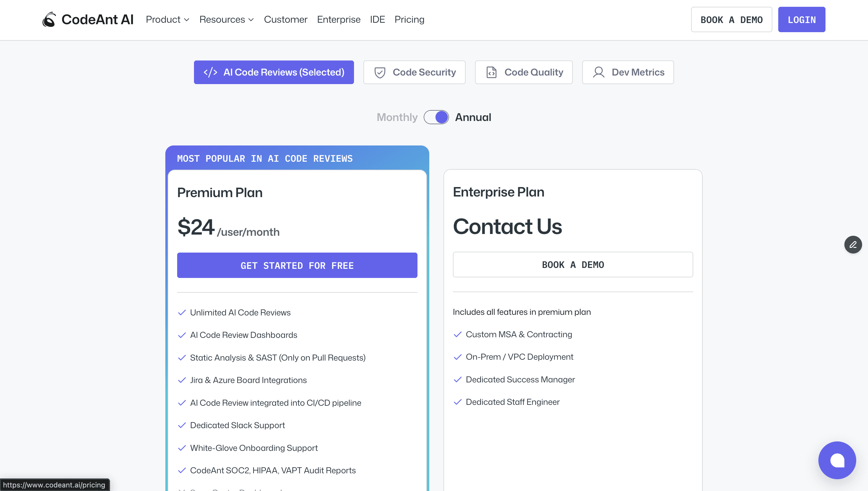Screen dimensions: 868x491
Task: Click the AI Code Reviews code icon
Action: [x=211, y=72]
